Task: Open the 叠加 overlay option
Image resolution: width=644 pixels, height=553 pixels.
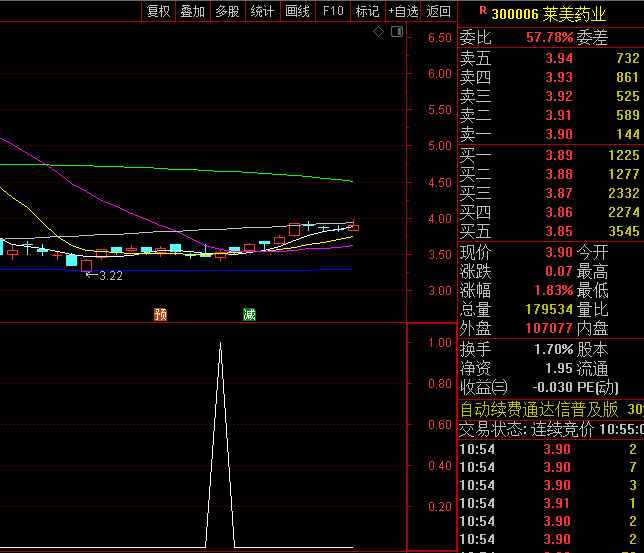Action: click(x=192, y=11)
